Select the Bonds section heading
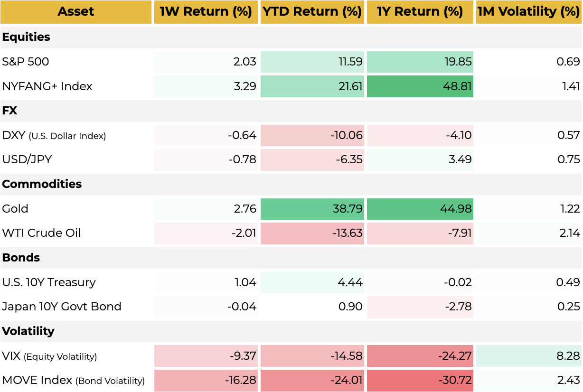Viewport: 583px width, 392px height. click(x=21, y=258)
